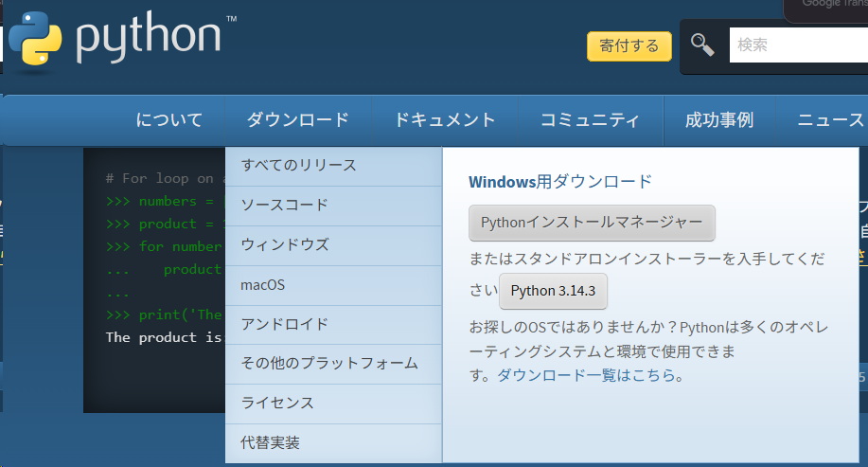Open その他のプラットフォーム menu entry

(x=329, y=364)
